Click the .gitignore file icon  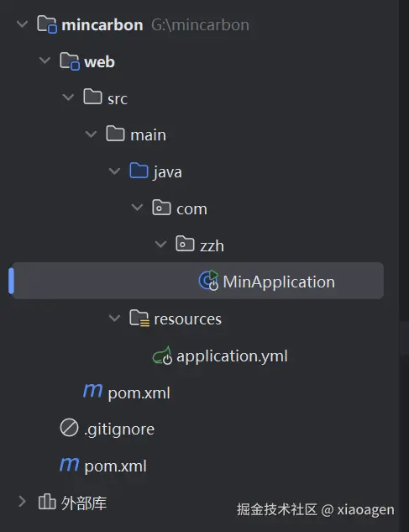(x=69, y=428)
